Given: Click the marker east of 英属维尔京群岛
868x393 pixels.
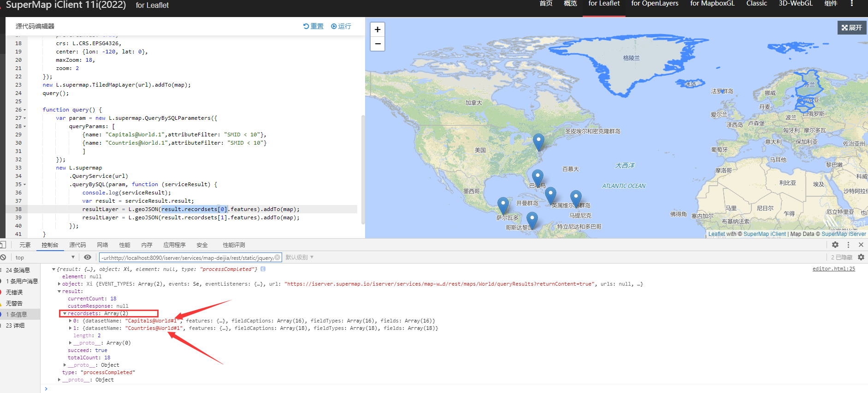Looking at the screenshot, I should [576, 199].
